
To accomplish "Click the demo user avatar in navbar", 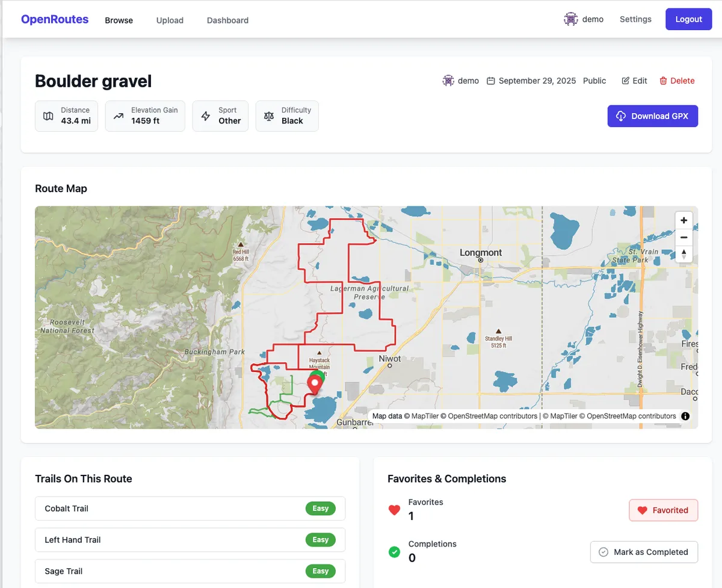I will pyautogui.click(x=570, y=19).
